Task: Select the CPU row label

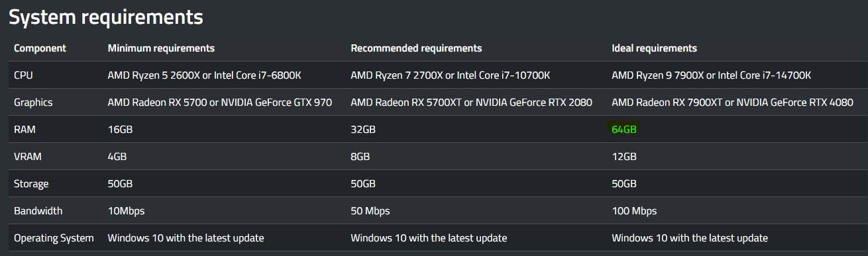Action: tap(23, 75)
